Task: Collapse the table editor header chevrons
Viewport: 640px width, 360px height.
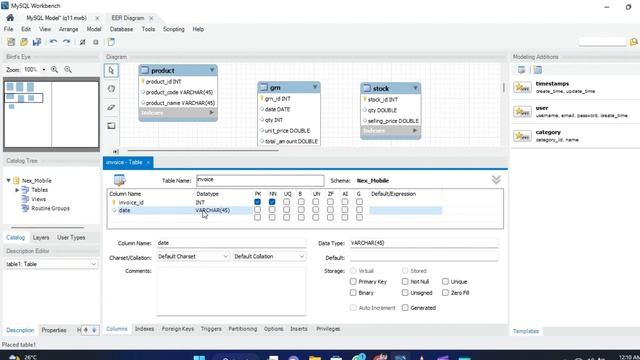Action: pos(496,180)
